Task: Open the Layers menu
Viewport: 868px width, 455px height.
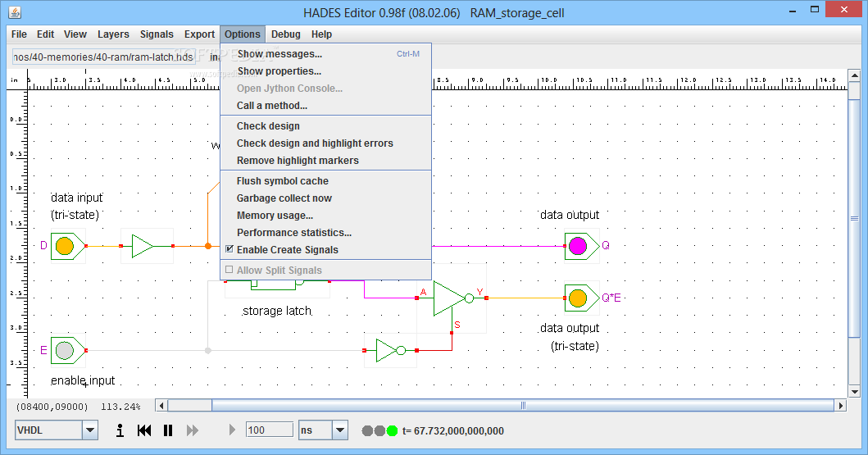Action: tap(113, 34)
